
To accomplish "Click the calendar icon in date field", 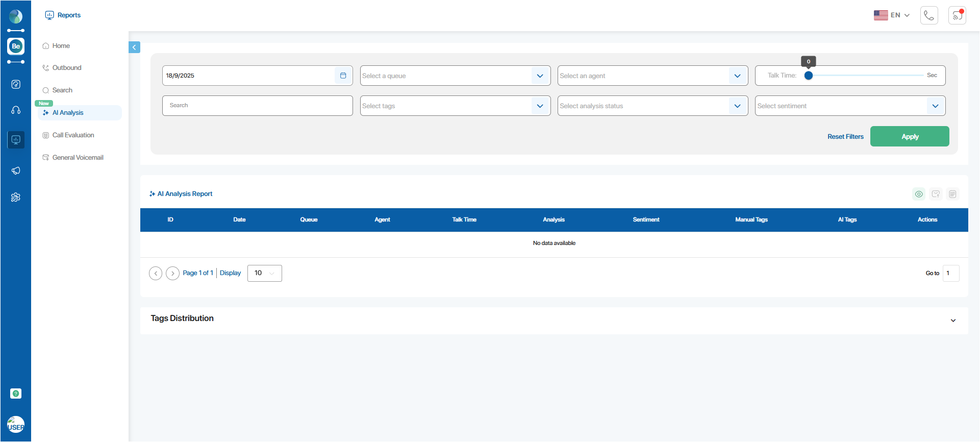I will click(x=343, y=76).
